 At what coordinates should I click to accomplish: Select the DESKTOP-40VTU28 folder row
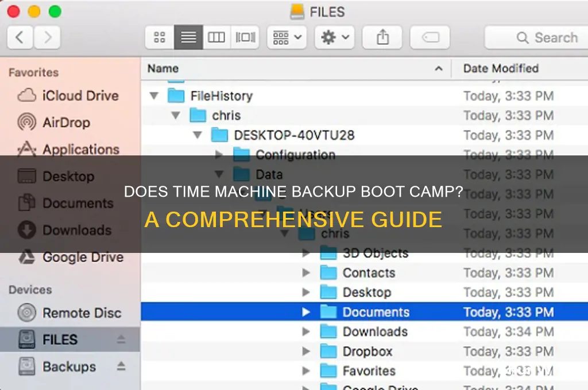(x=365, y=135)
